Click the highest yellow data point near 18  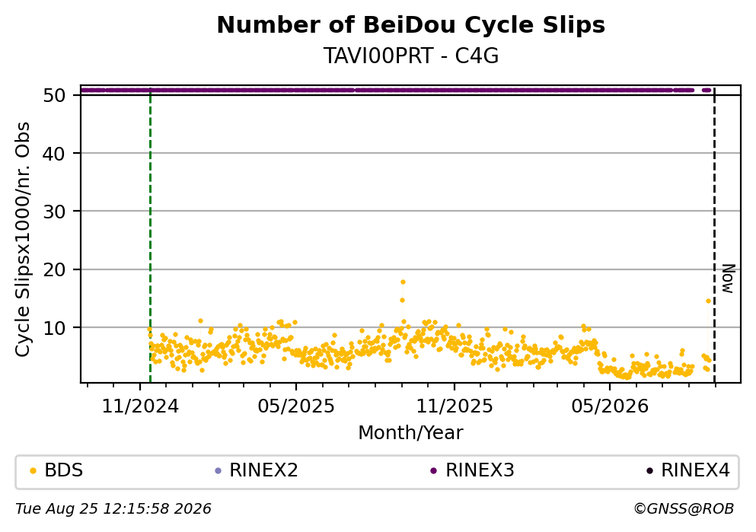(403, 282)
